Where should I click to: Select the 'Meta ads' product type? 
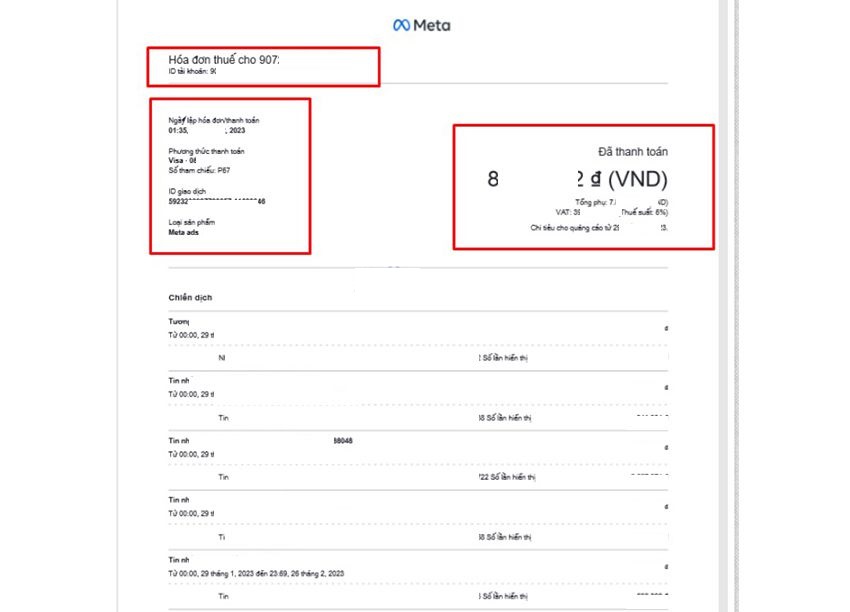(183, 233)
